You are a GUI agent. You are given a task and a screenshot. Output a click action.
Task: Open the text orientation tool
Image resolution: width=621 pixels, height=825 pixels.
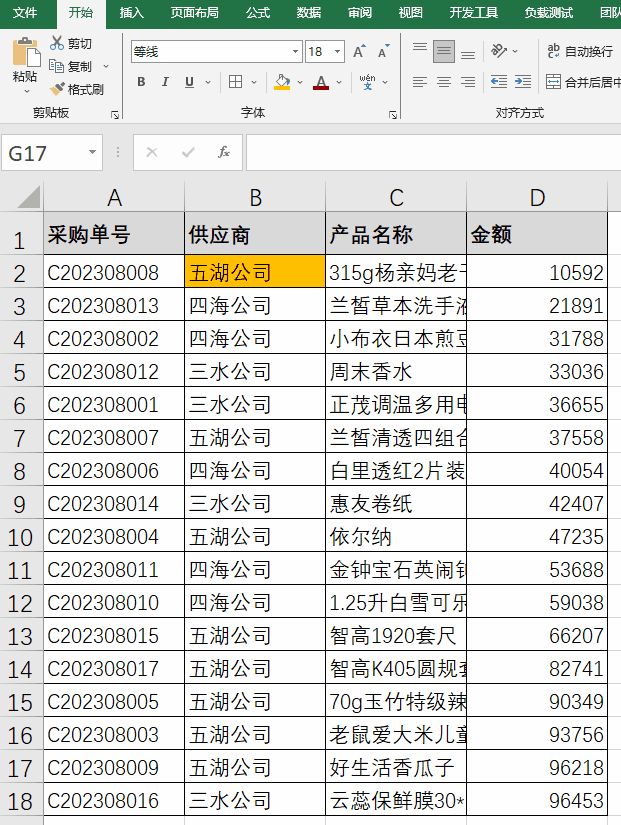pos(498,51)
